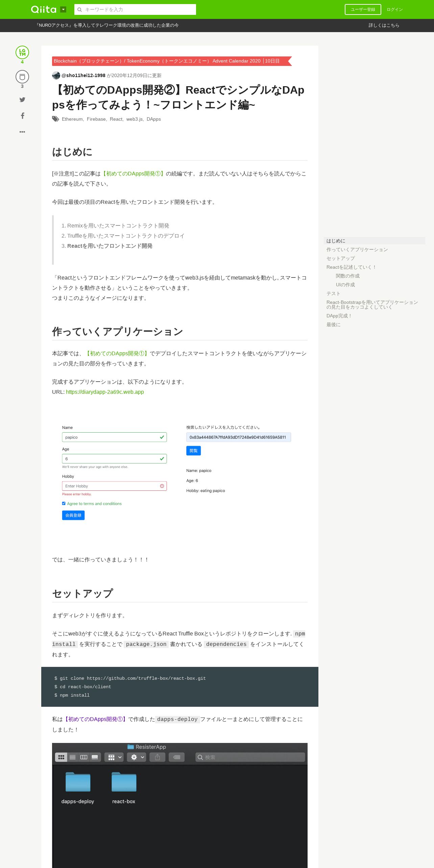Select the React tag
The height and width of the screenshot is (868, 434).
point(116,119)
